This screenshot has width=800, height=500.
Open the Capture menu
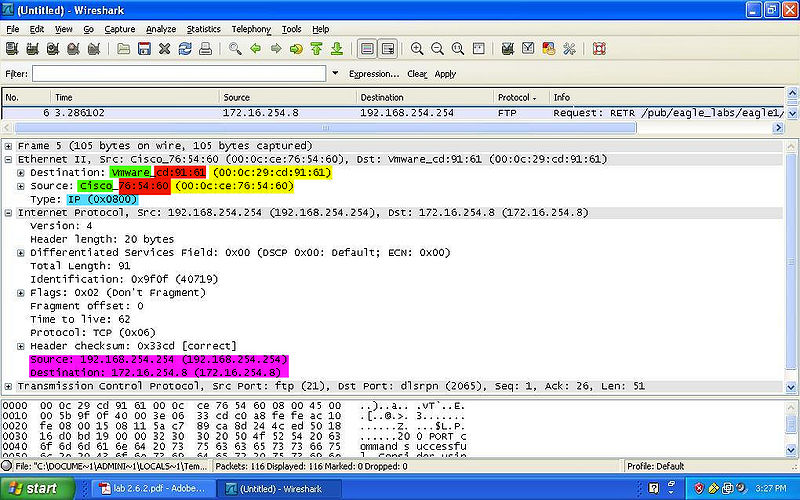[120, 29]
